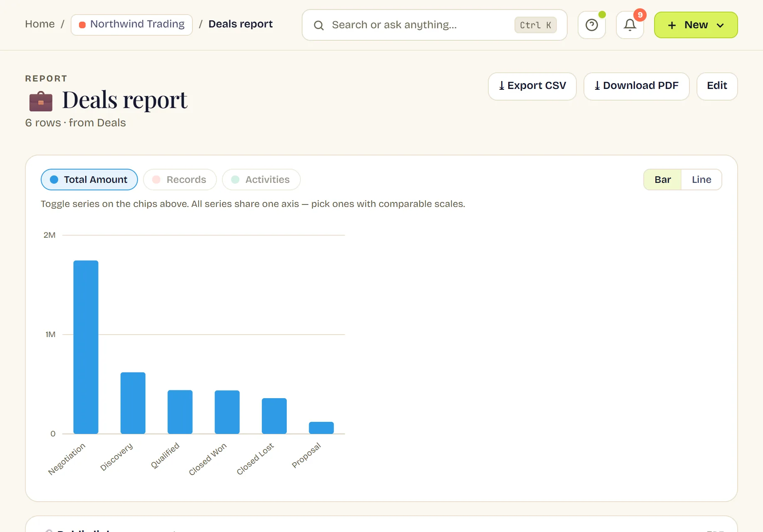Open Northwind Trading breadcrumb
Viewport: 763px width, 532px height.
click(x=132, y=25)
